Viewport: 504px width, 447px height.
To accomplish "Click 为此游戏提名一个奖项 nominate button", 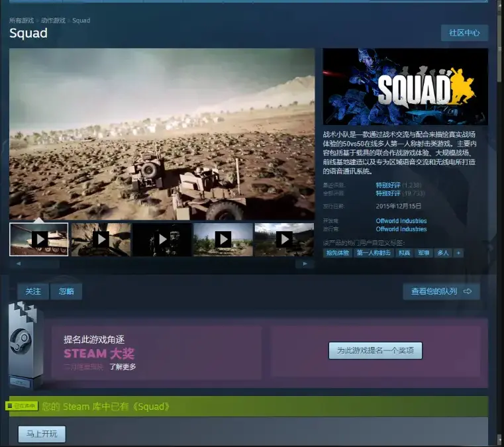I will (x=375, y=350).
